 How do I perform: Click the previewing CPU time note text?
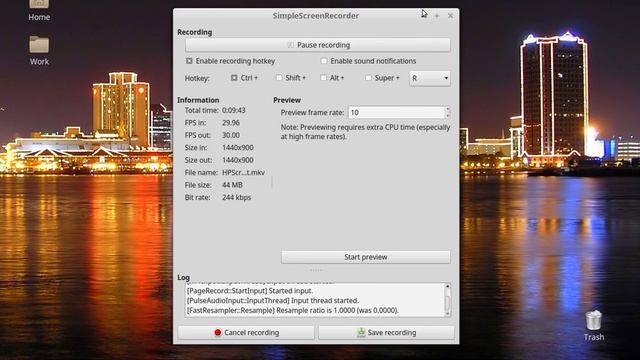click(365, 132)
